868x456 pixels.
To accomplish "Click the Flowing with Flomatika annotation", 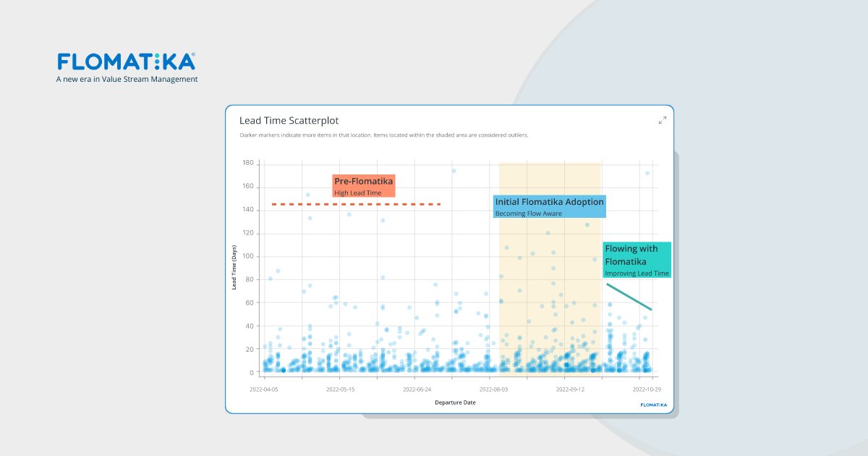I will (637, 260).
